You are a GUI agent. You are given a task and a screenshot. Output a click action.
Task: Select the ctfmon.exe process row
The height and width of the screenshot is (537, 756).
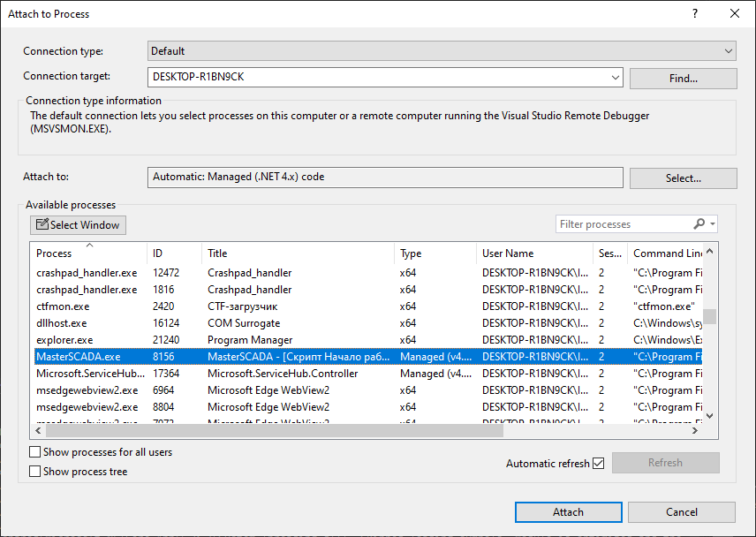tap(368, 306)
